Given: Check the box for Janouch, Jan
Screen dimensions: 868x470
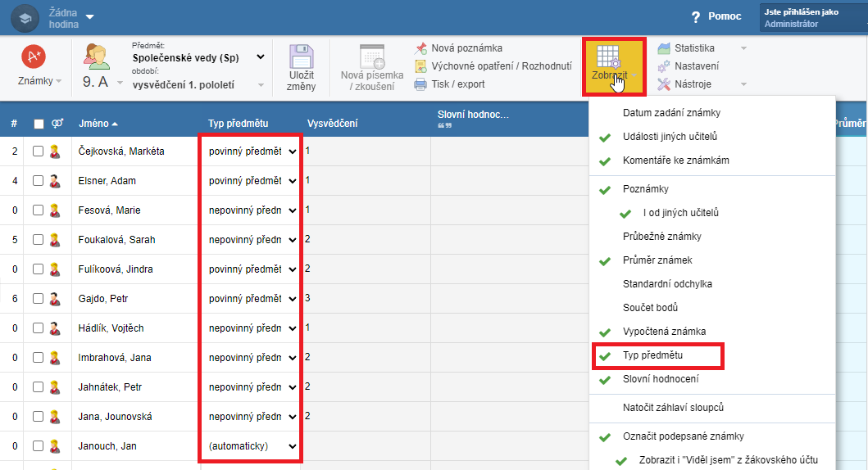Looking at the screenshot, I should pos(38,445).
